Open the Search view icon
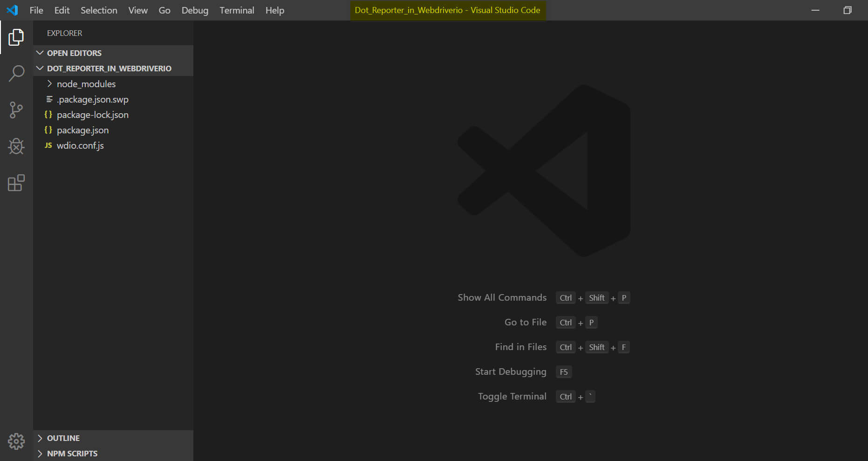Screen dimensions: 868x461 [x=16, y=74]
